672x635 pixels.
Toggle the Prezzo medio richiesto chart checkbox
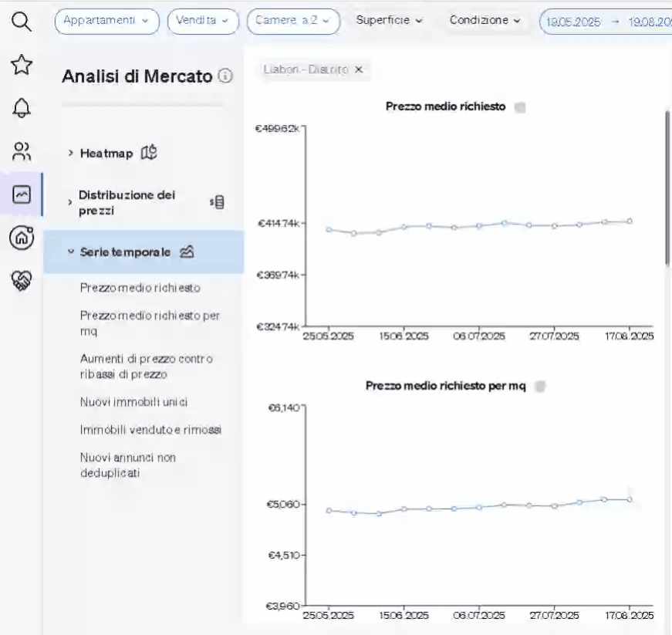tap(520, 107)
